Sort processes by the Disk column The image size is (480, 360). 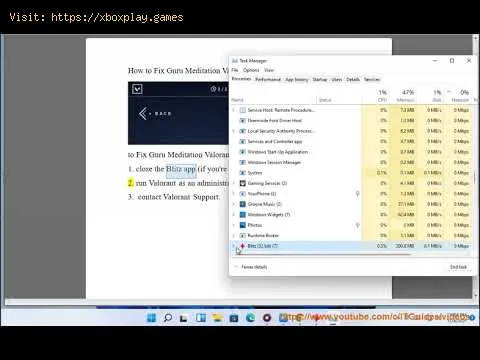click(431, 96)
